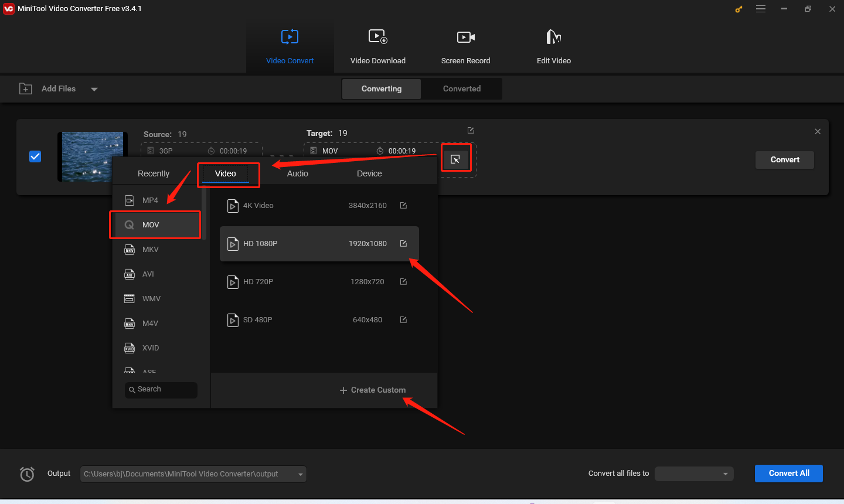Image resolution: width=844 pixels, height=504 pixels.
Task: Click the Edit Video icon
Action: (554, 37)
